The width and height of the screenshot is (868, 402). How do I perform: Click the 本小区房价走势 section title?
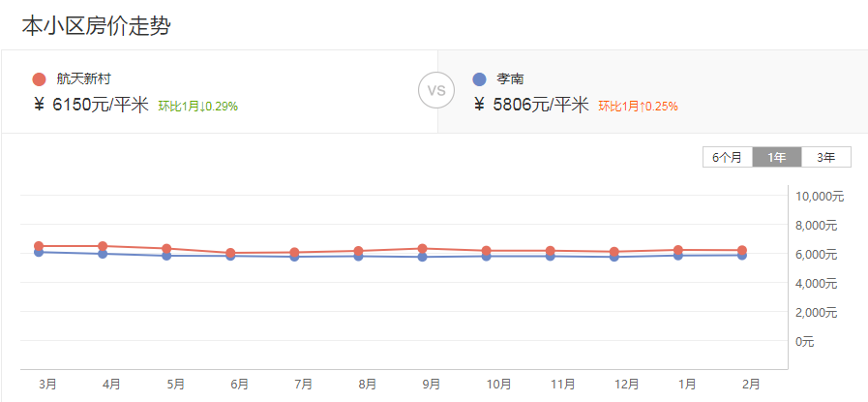click(x=96, y=26)
